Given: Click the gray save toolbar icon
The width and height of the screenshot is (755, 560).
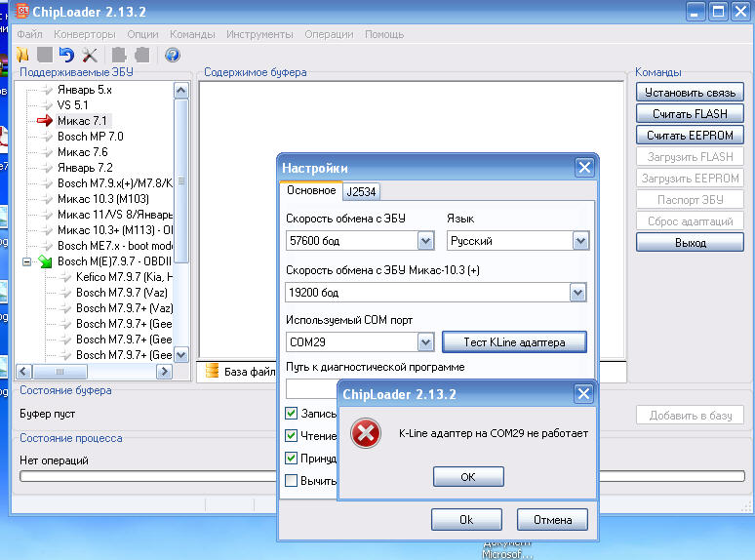Looking at the screenshot, I should tap(44, 55).
